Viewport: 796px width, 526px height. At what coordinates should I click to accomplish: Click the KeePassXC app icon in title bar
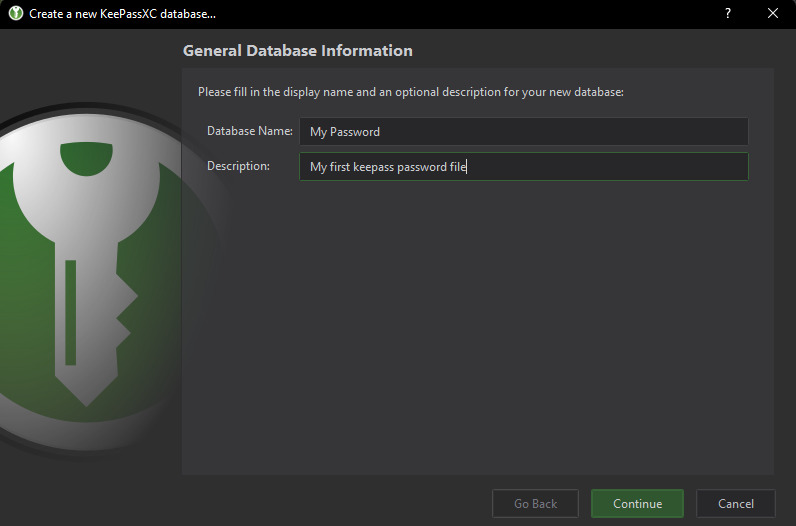16,13
